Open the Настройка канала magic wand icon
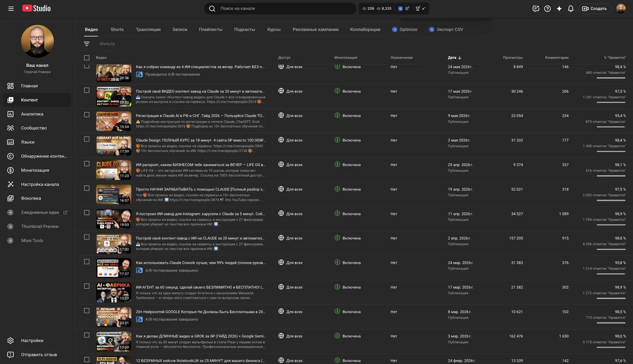The width and height of the screenshot is (633, 364). coord(11,184)
